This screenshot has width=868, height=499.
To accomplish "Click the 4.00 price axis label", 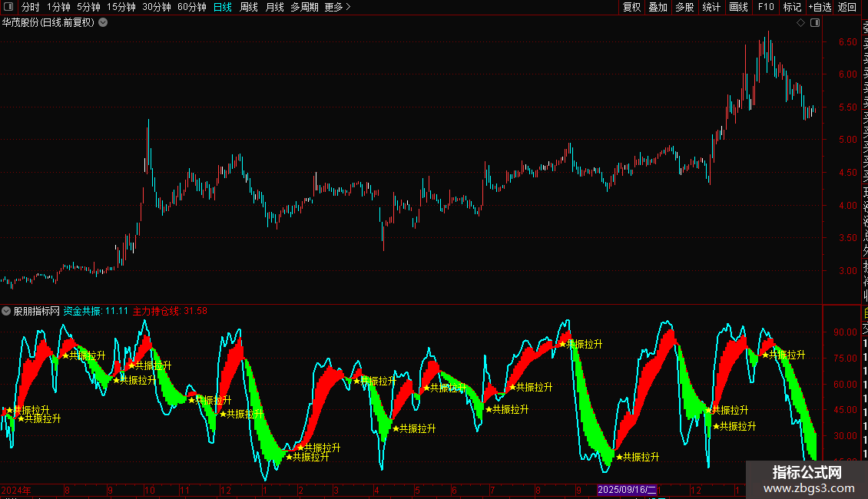I will [847, 205].
